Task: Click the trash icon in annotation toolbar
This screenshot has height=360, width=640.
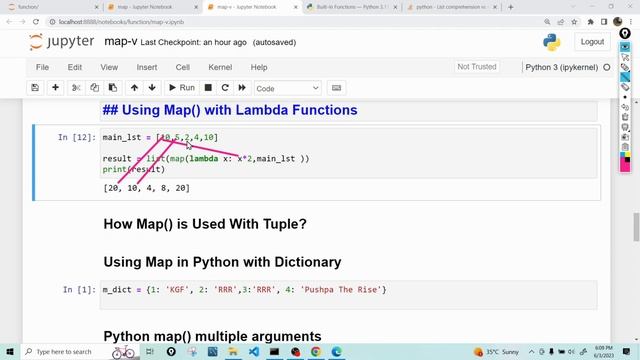Action: [625, 117]
